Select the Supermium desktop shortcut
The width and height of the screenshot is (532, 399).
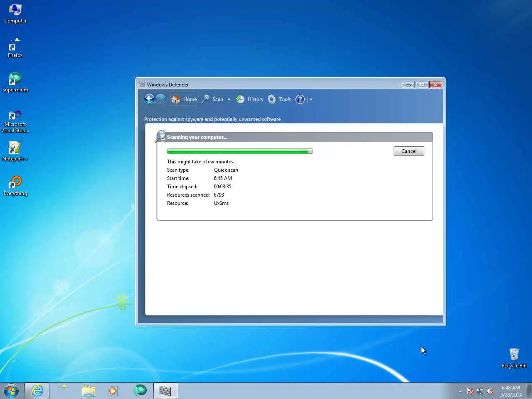pyautogui.click(x=15, y=82)
